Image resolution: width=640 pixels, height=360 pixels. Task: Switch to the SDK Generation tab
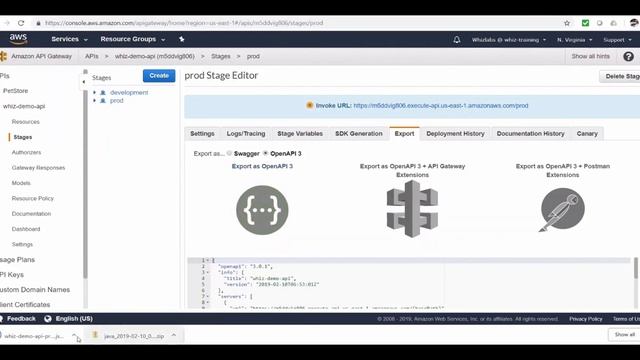point(359,133)
